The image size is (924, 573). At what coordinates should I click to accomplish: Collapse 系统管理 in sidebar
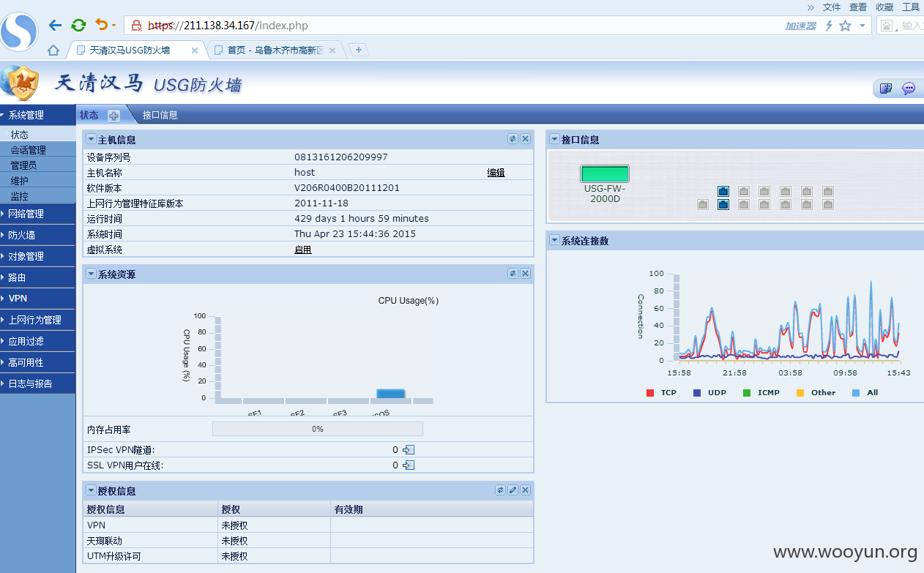pos(37,115)
